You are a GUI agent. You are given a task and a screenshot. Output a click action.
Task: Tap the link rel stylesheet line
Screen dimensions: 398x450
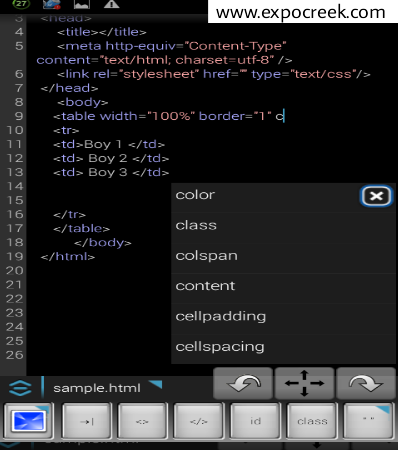[214, 74]
